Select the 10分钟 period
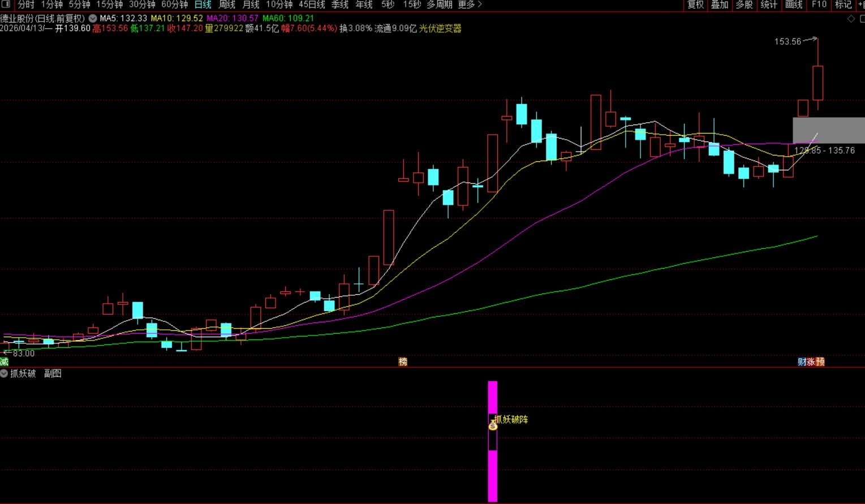865x504 pixels. point(279,5)
